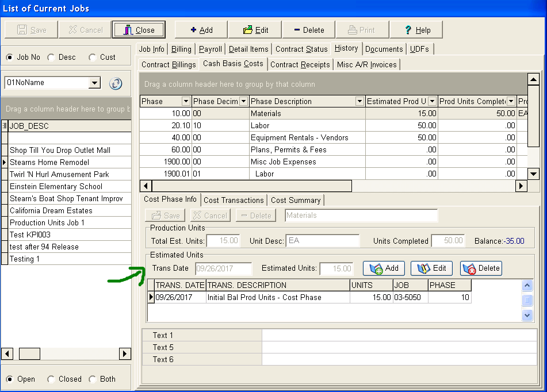Select the Equipment Rentals - Vendors phase row

(334, 137)
